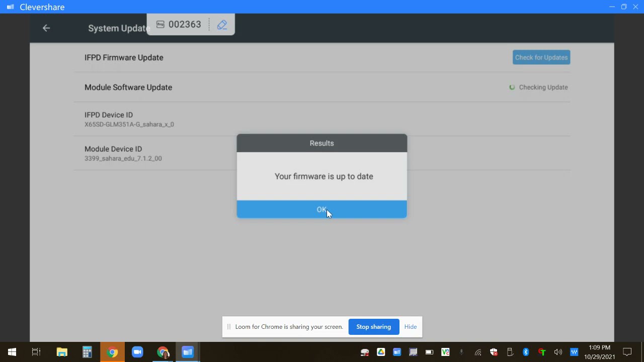Open Bluetooth devices tray icon
This screenshot has height=362, width=644.
click(526, 352)
